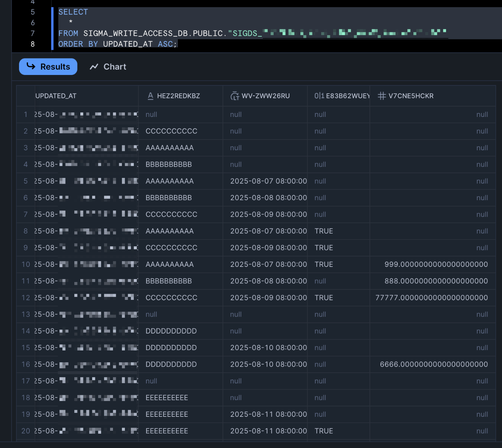Viewport: 502px width, 448px height.
Task: Click EEEEEEEEEE in row 18
Action: click(x=167, y=398)
